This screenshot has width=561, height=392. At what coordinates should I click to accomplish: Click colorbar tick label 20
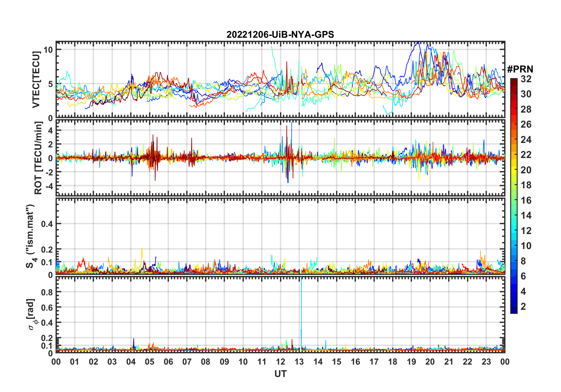click(x=526, y=170)
